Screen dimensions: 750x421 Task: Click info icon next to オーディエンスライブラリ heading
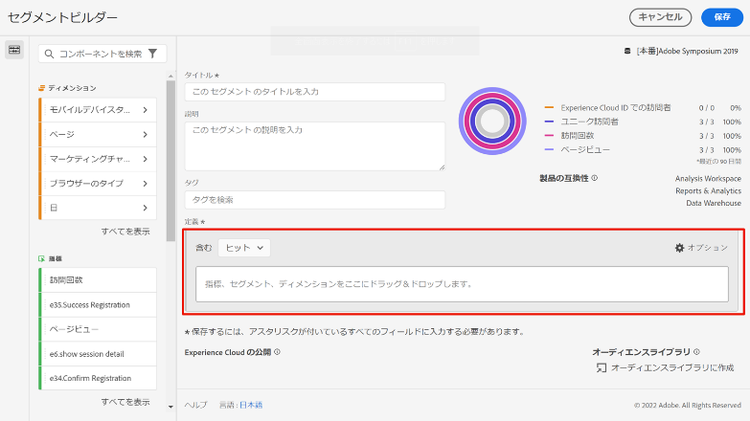tap(696, 352)
